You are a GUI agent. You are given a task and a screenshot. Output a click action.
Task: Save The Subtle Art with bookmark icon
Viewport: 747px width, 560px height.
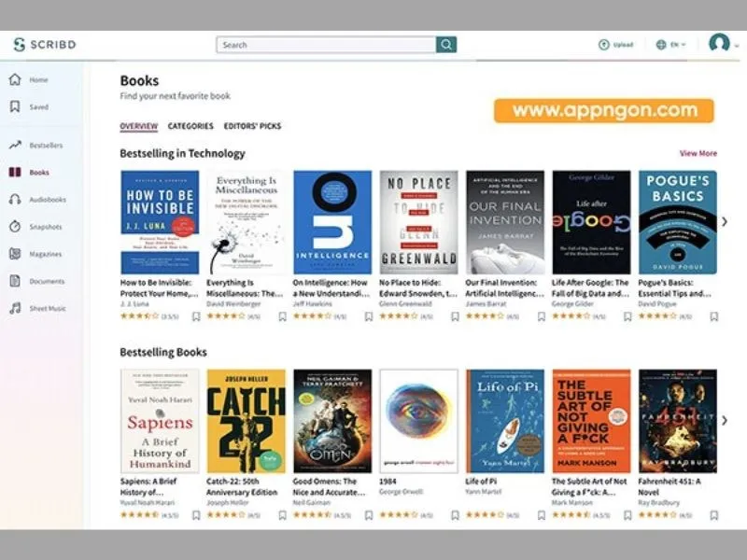point(627,515)
